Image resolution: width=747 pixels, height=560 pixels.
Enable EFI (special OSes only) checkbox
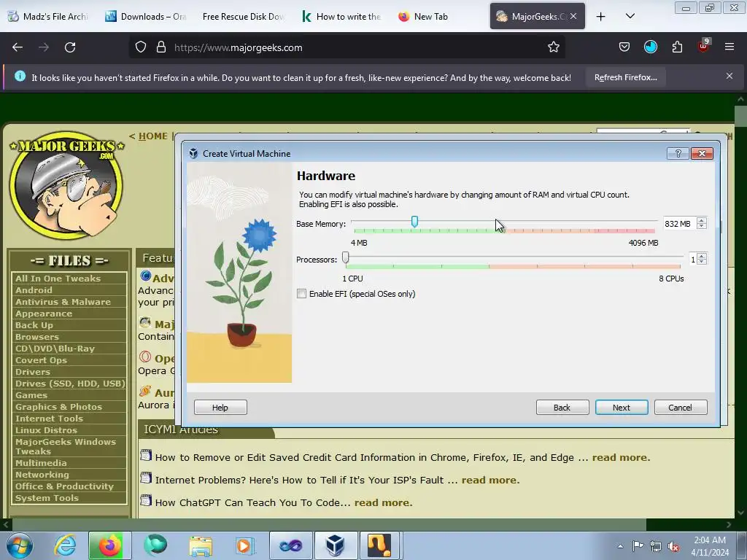pyautogui.click(x=301, y=294)
